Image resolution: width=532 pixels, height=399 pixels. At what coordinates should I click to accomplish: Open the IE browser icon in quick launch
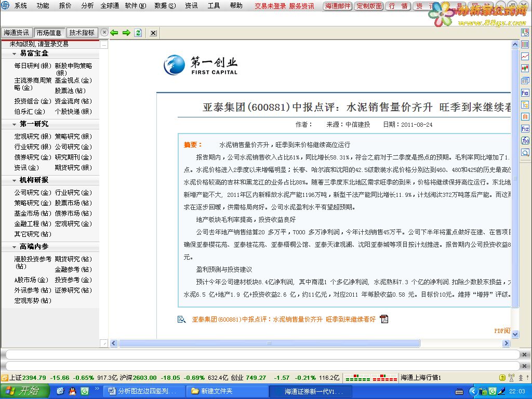[x=60, y=391]
